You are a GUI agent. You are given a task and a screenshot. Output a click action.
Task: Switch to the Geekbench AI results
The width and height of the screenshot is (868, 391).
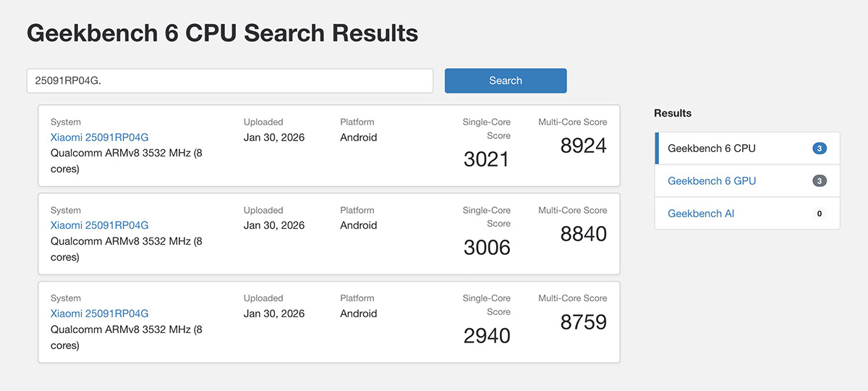700,214
